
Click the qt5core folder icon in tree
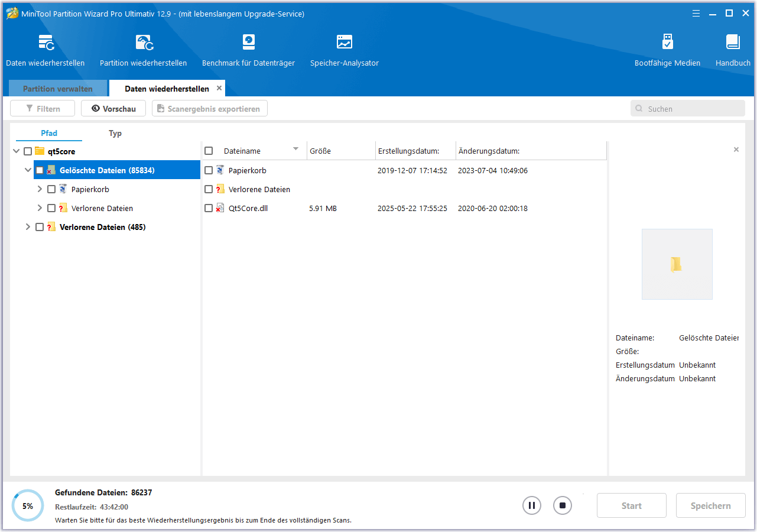(x=40, y=151)
